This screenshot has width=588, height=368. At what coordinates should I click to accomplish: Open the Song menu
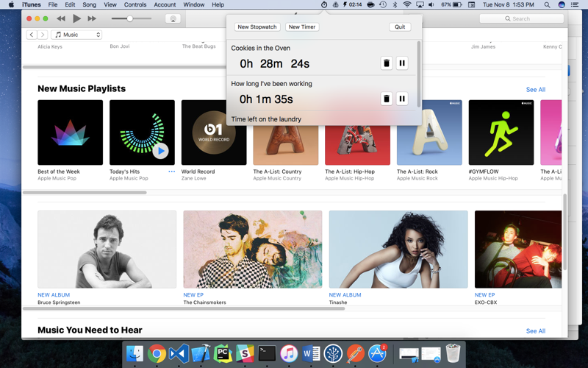pyautogui.click(x=89, y=5)
